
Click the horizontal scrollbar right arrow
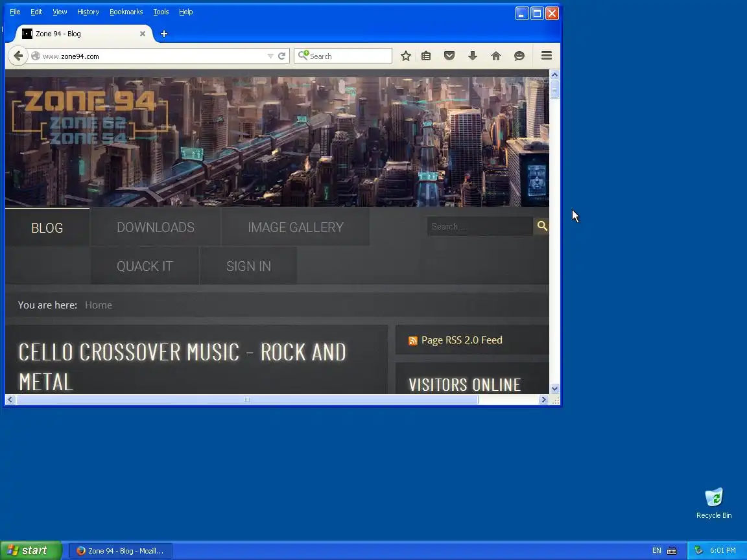[543, 399]
